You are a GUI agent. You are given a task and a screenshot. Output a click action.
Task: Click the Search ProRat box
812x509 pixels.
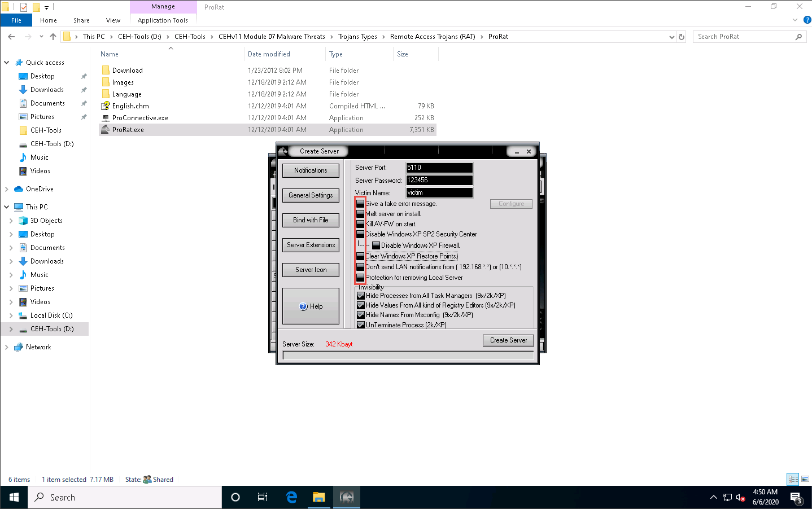tap(749, 37)
